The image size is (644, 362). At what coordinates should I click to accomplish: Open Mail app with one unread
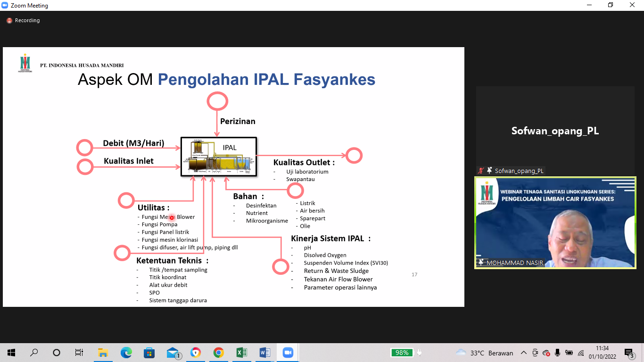click(x=173, y=353)
